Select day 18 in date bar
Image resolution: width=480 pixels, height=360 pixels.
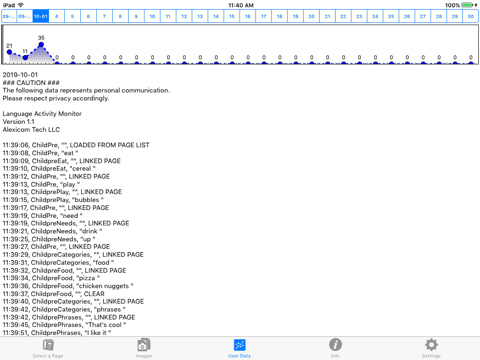tap(280, 16)
